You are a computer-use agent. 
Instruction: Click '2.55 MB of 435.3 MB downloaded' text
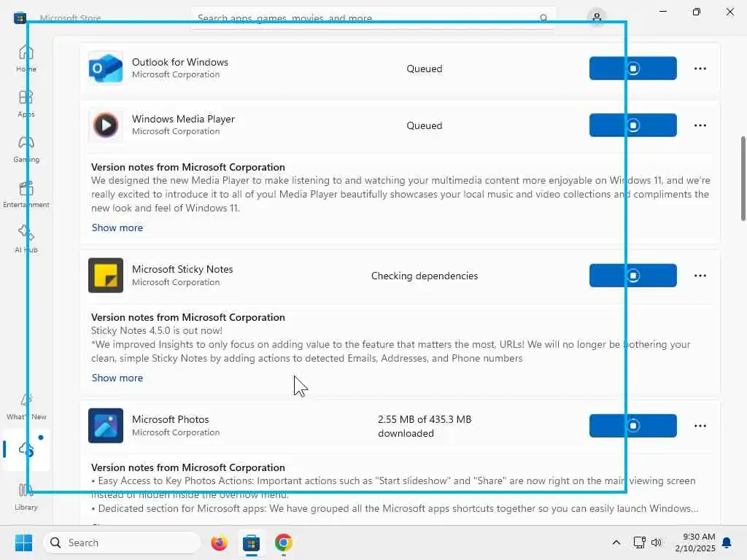425,426
